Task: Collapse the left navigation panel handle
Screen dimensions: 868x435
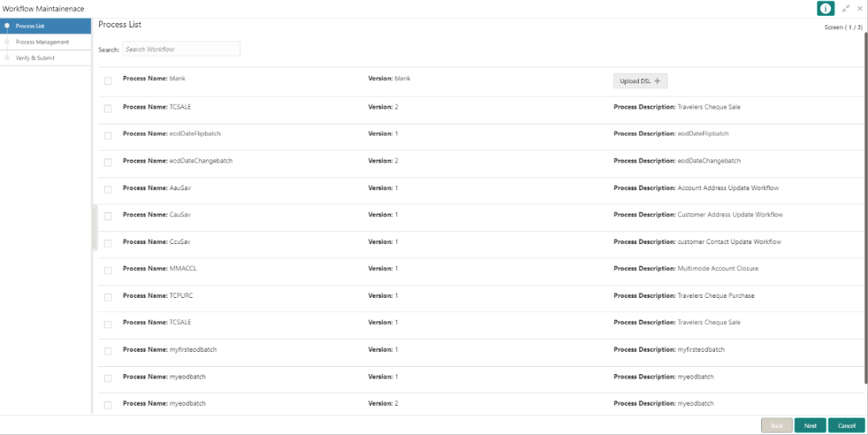Action: tap(95, 227)
